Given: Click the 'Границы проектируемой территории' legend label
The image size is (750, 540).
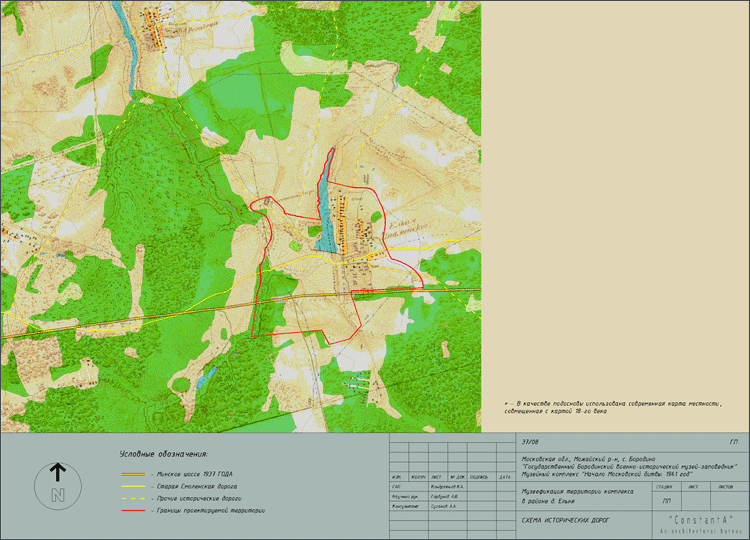Looking at the screenshot, I should click(212, 511).
